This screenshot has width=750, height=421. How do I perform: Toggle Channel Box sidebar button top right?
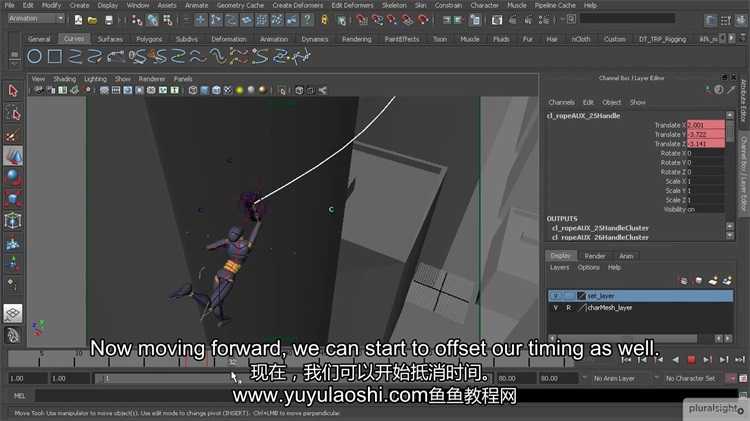pos(742,20)
